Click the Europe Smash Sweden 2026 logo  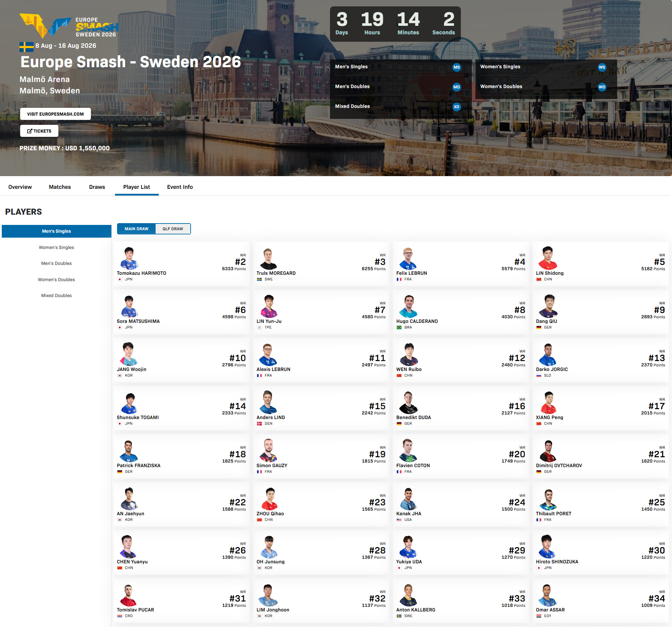(69, 26)
